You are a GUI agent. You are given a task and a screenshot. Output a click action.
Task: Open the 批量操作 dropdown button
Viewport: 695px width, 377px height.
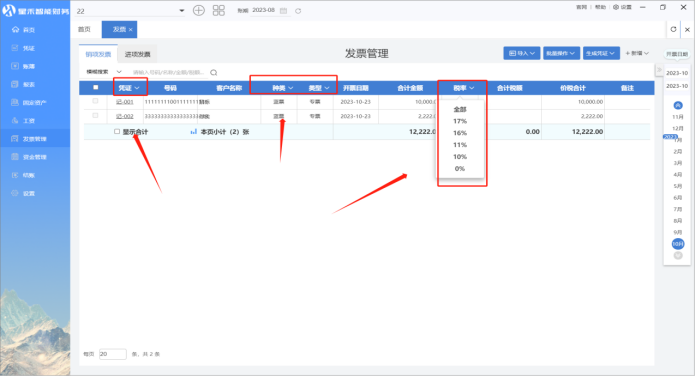[561, 53]
